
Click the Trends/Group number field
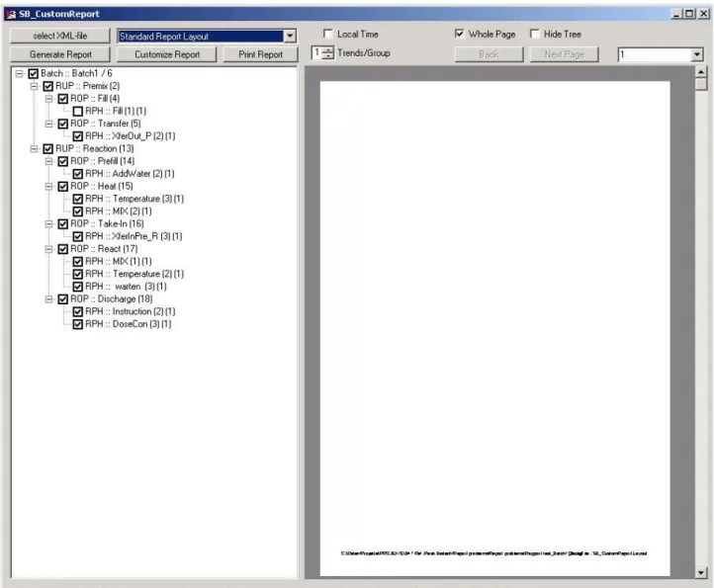[316, 53]
